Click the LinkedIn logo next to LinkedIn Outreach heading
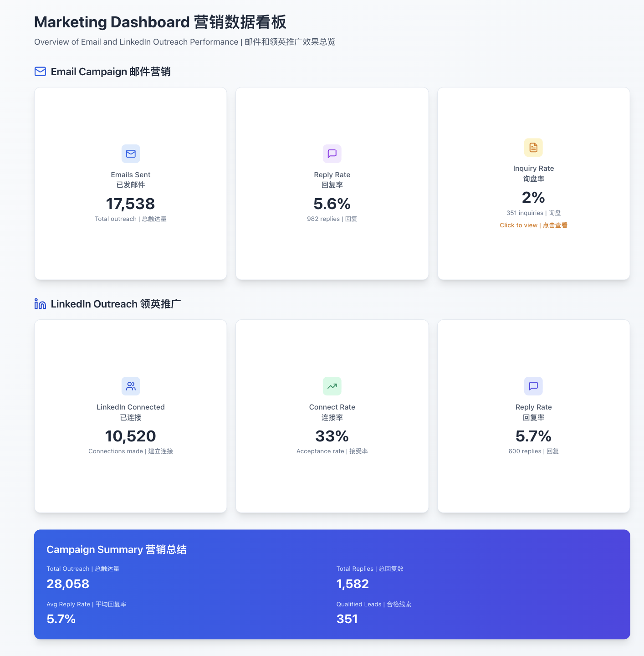Image resolution: width=644 pixels, height=656 pixels. click(40, 303)
